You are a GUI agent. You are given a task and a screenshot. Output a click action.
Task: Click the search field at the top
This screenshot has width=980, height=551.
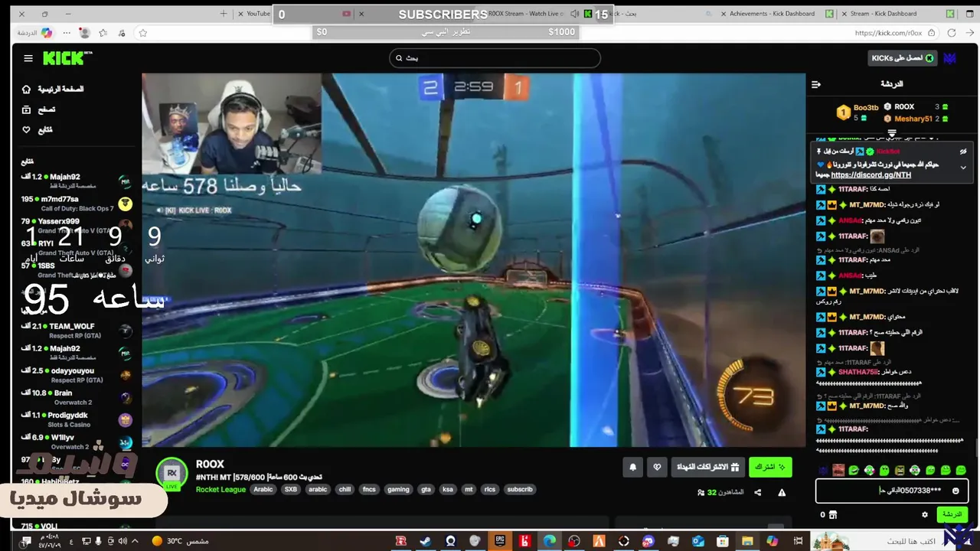coord(495,58)
